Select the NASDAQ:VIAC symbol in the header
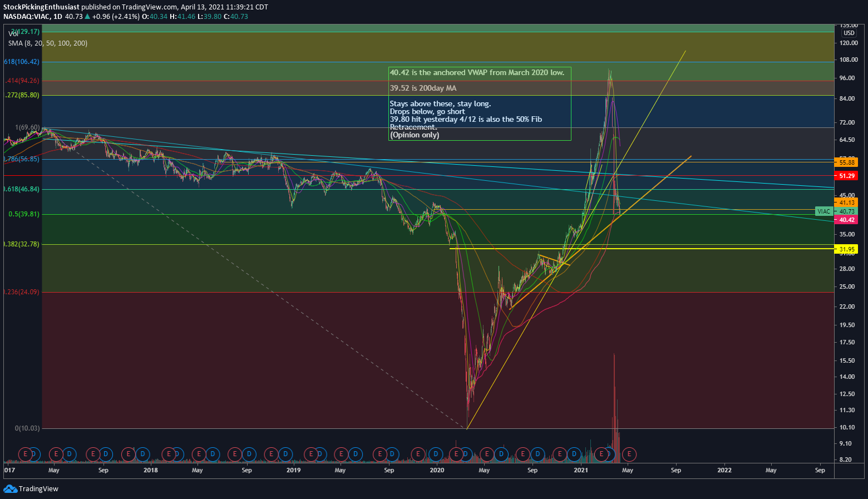The height and width of the screenshot is (499, 868). 26,16
